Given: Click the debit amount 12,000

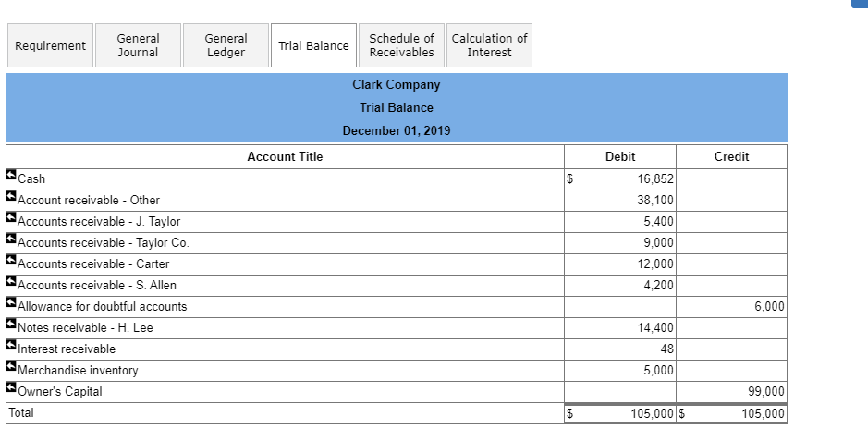Looking at the screenshot, I should [x=655, y=263].
